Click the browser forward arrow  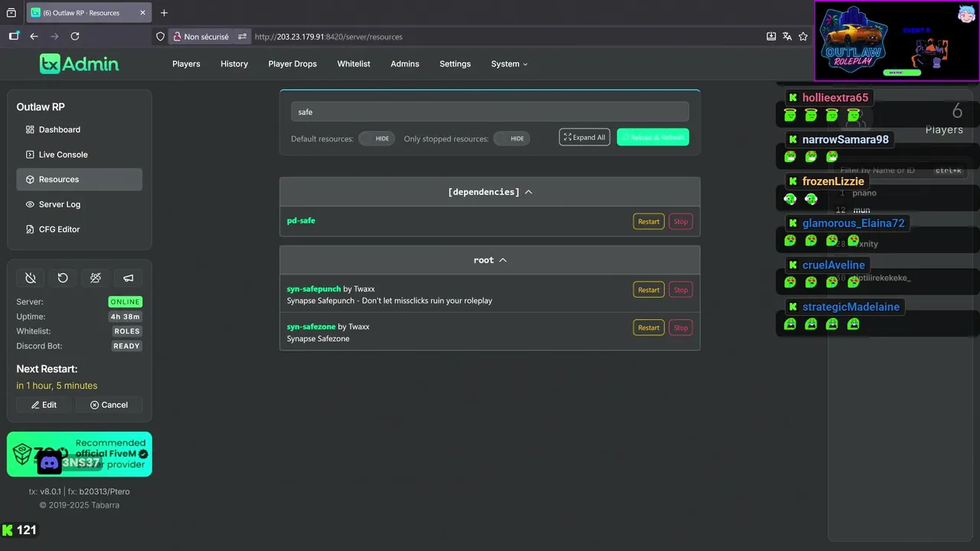coord(54,36)
